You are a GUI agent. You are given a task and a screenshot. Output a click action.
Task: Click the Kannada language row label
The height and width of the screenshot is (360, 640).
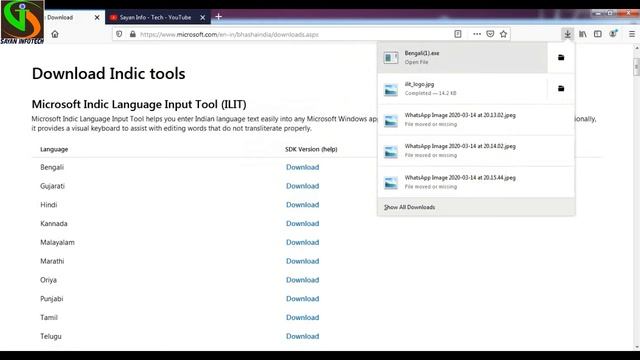54,224
